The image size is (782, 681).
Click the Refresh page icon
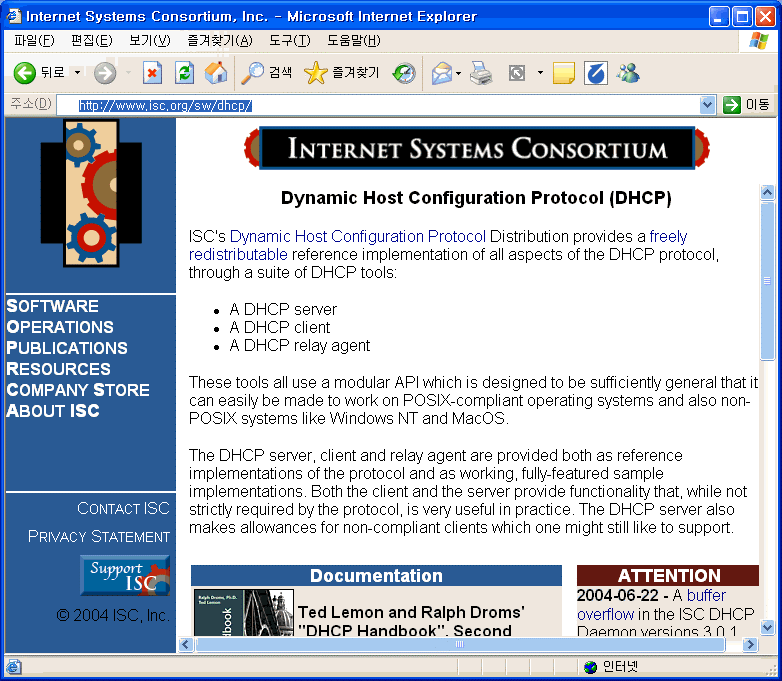pyautogui.click(x=184, y=73)
